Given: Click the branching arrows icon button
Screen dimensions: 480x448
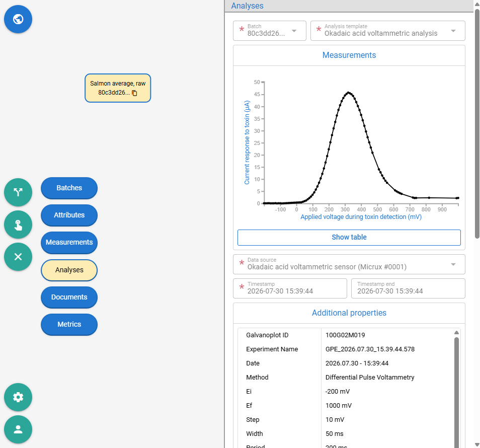Looking at the screenshot, I should [x=18, y=192].
